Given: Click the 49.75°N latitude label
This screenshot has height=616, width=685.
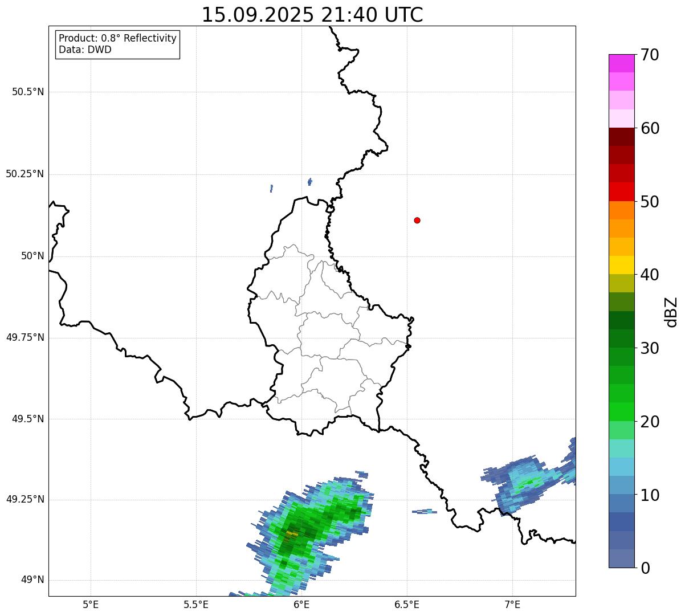Looking at the screenshot, I should pyautogui.click(x=25, y=337).
